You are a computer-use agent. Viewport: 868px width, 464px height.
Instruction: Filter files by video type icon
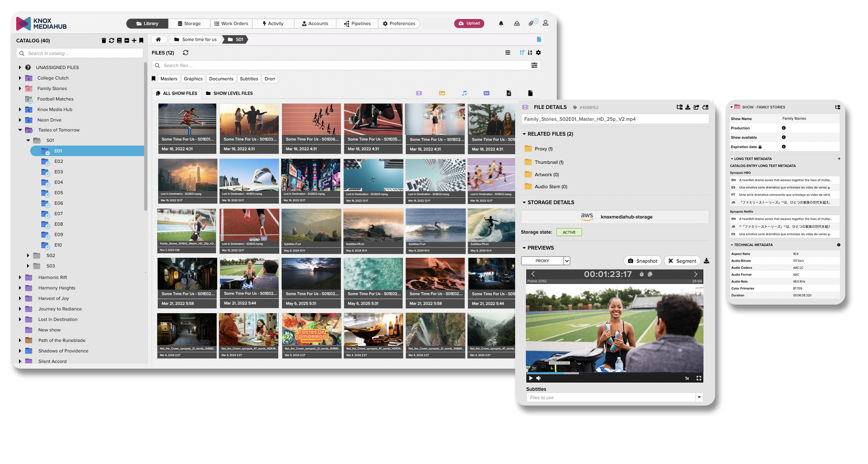419,93
